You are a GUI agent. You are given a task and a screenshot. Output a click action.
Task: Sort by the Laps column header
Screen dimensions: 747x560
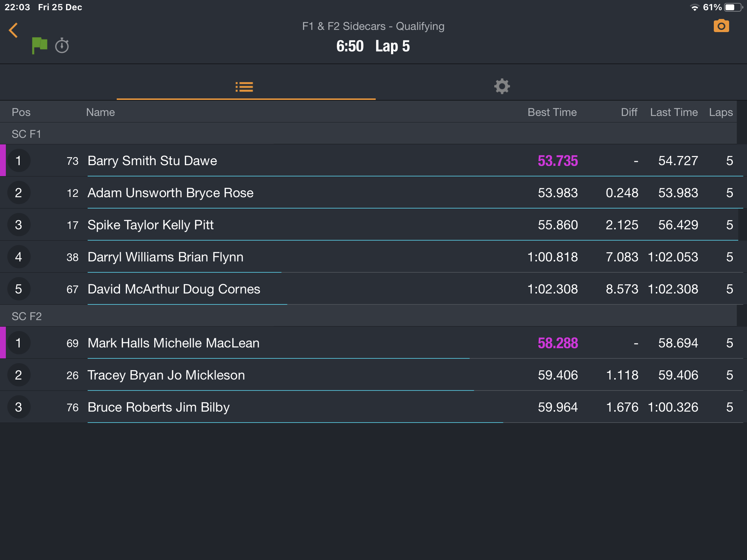[x=721, y=112]
